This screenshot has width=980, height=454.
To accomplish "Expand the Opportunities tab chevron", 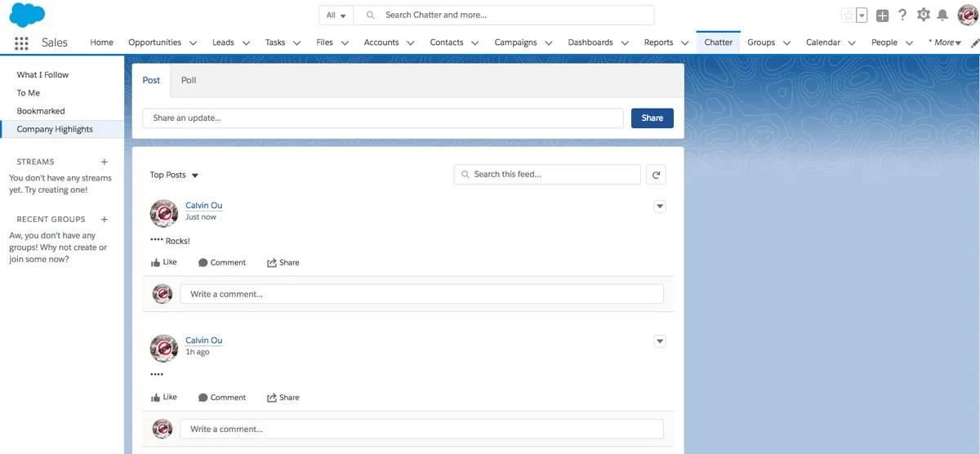I will (193, 43).
